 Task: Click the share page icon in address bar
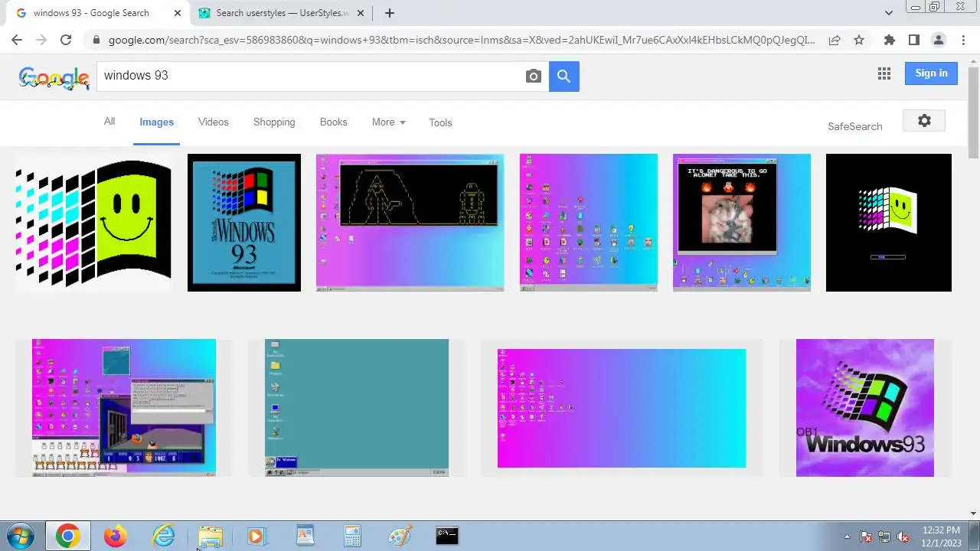835,40
